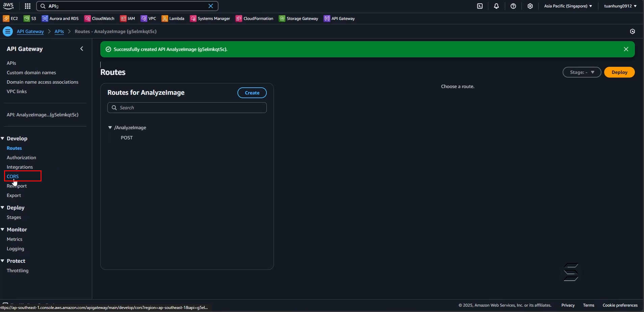Create a new route

[x=252, y=93]
